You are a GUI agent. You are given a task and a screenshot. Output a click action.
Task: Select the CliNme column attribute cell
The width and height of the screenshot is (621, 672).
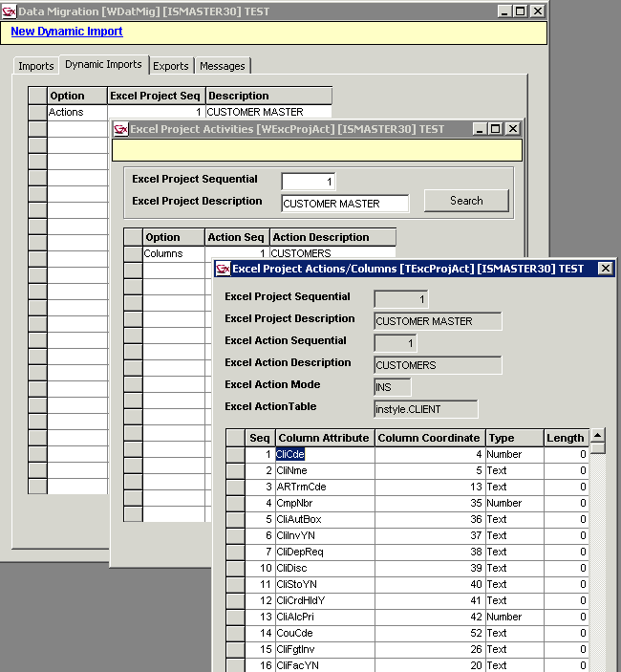click(x=325, y=470)
